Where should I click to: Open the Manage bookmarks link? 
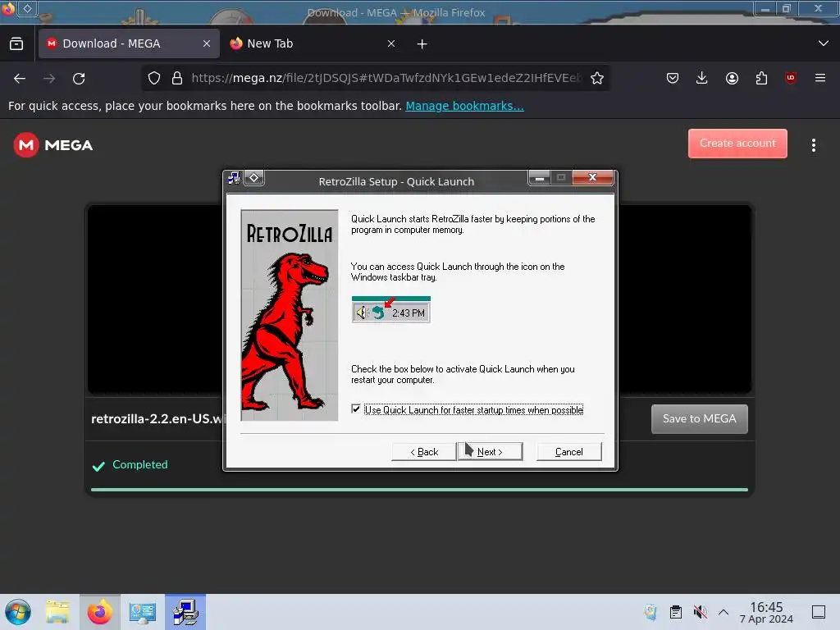click(464, 106)
